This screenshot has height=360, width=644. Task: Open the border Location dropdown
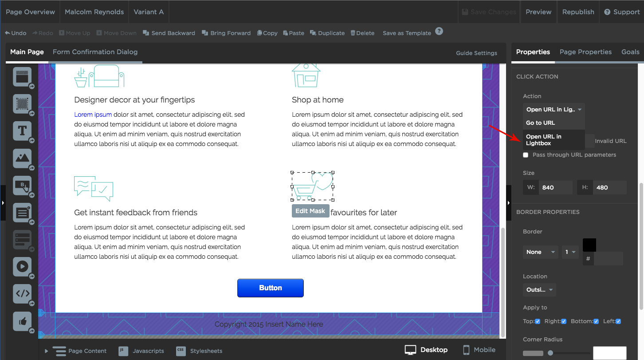pyautogui.click(x=539, y=290)
